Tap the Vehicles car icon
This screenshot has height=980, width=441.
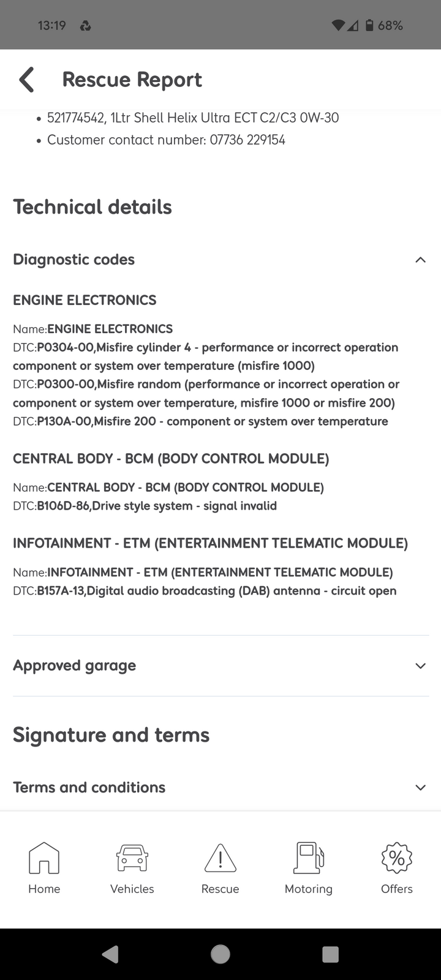[132, 858]
